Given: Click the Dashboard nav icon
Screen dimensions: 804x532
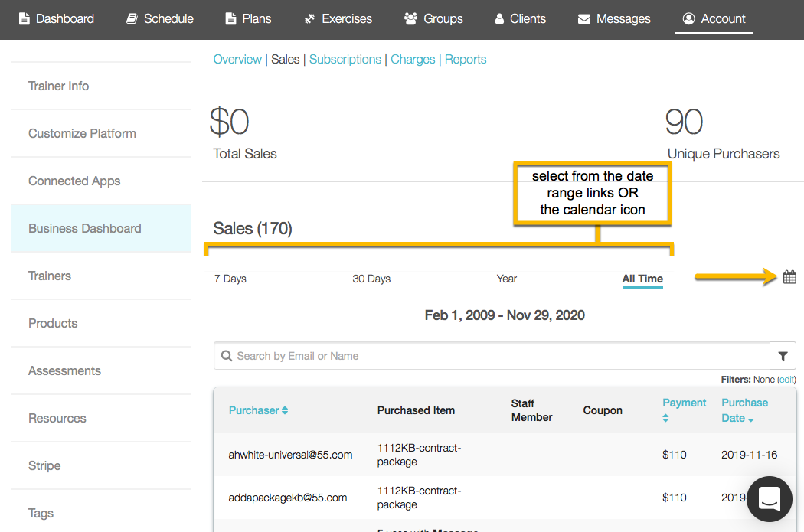Looking at the screenshot, I should pos(25,18).
